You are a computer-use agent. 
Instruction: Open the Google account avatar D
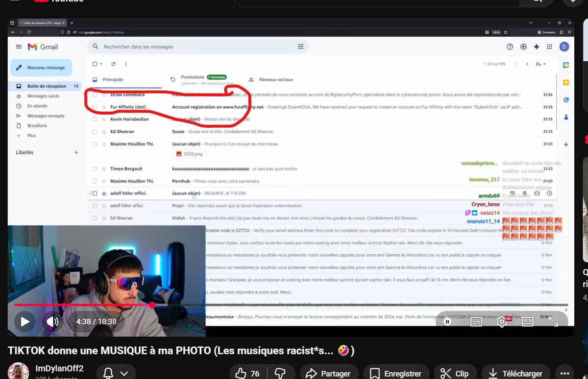(564, 47)
